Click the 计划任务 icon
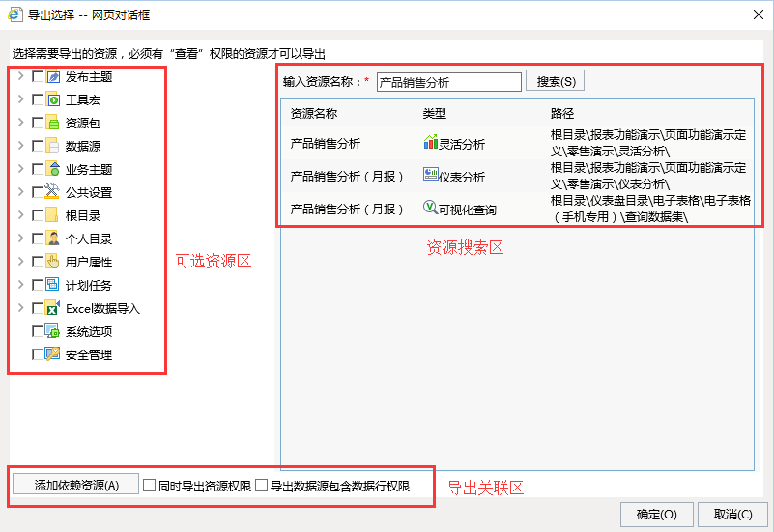Screen dimensions: 774x532 [53, 285]
